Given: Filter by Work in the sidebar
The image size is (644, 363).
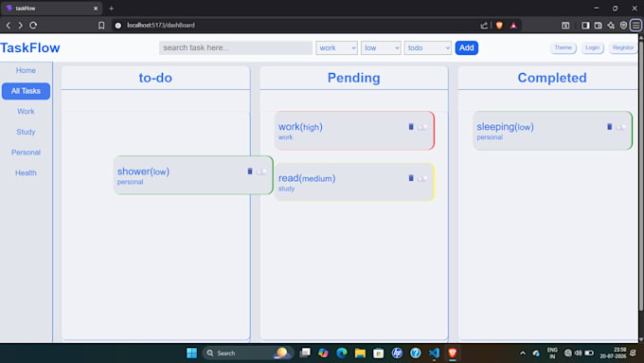Looking at the screenshot, I should tap(26, 112).
